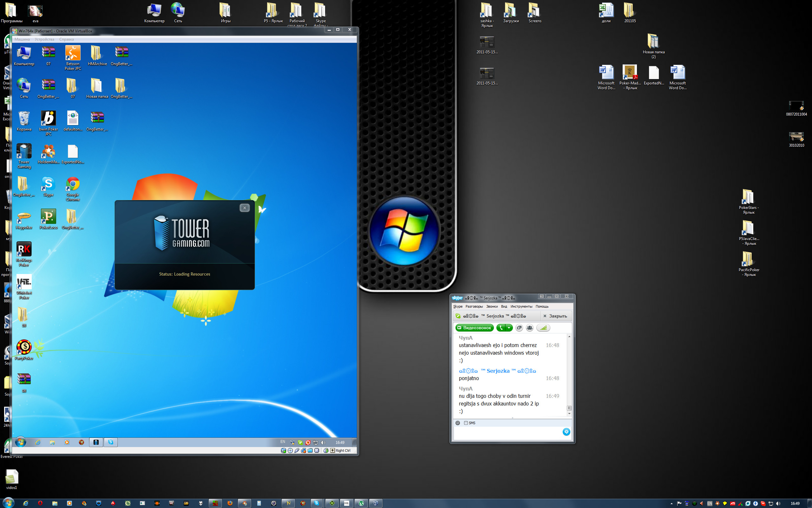
Task: Open the defaulton... file in VM
Action: [x=72, y=121]
